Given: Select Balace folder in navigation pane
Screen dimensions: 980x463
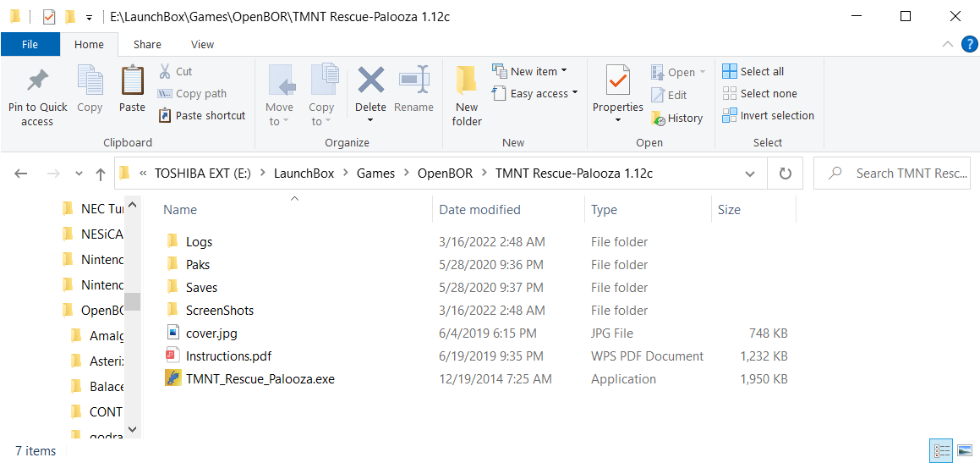Looking at the screenshot, I should (x=97, y=385).
